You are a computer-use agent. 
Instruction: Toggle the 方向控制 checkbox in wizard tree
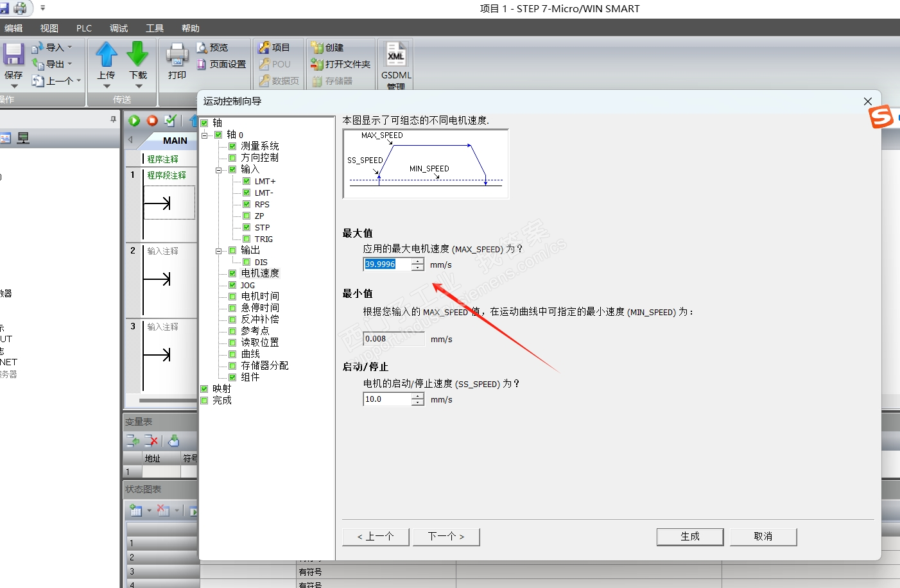232,158
